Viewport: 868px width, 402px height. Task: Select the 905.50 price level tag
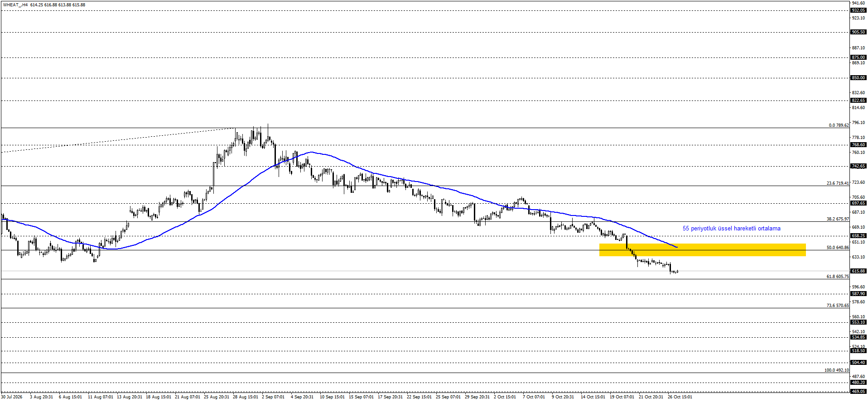(858, 32)
